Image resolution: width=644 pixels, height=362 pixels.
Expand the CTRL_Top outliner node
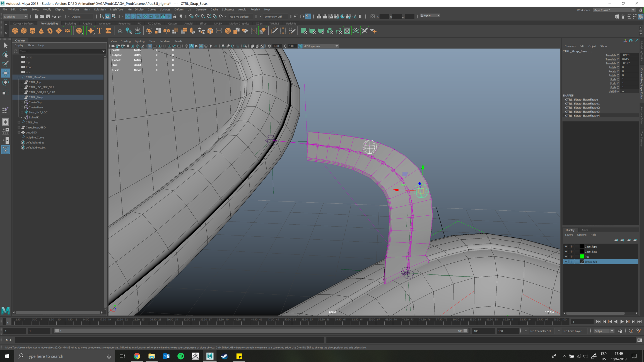pyautogui.click(x=22, y=82)
